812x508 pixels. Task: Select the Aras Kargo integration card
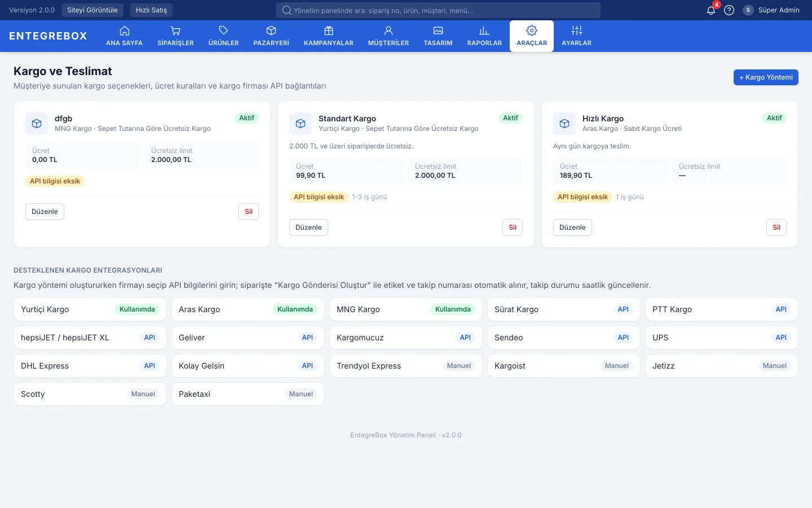(x=248, y=309)
